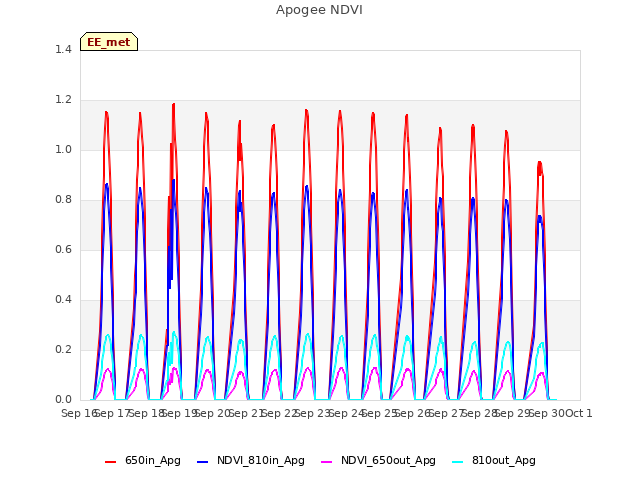Click the 1.0 y-axis tick label
The image size is (640, 480).
[63, 149]
